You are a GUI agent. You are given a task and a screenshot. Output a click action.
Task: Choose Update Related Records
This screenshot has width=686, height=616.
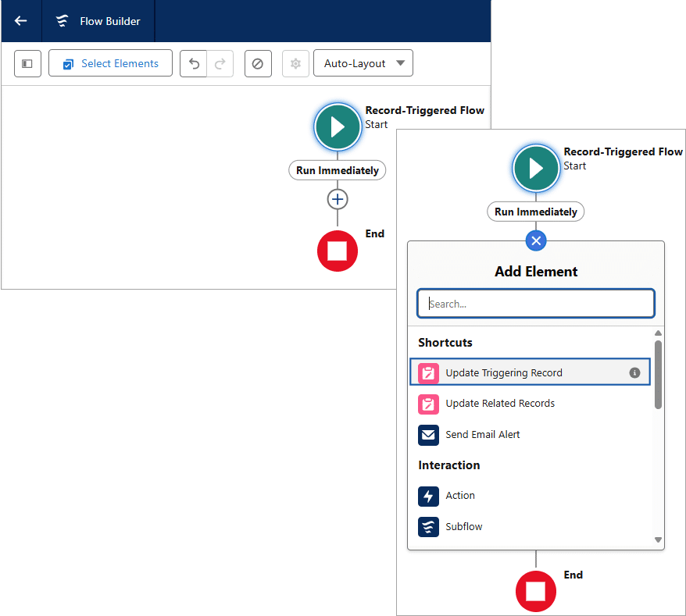point(500,404)
